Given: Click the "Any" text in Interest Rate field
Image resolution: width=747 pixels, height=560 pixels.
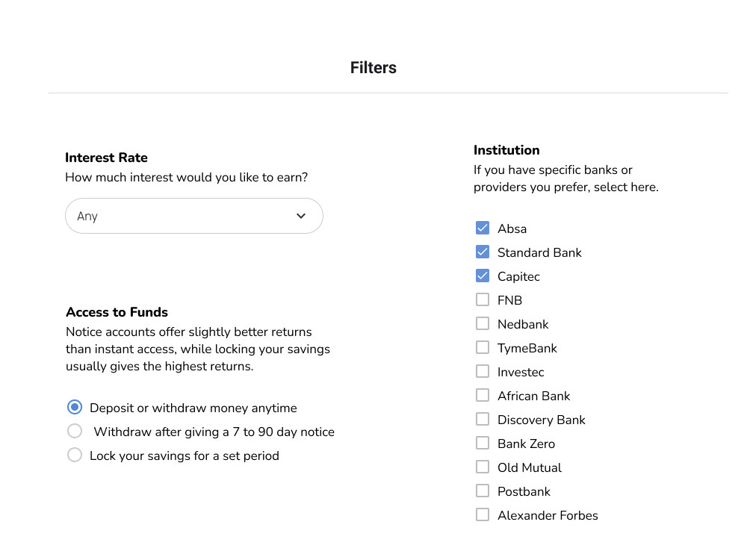Looking at the screenshot, I should [87, 216].
